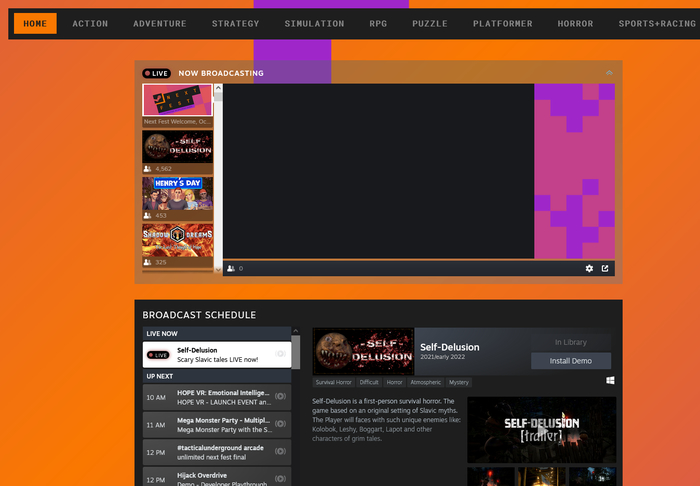Select the Self-Delusion stream thumbnail in the broadcast list
The image size is (700, 486).
pos(177,147)
